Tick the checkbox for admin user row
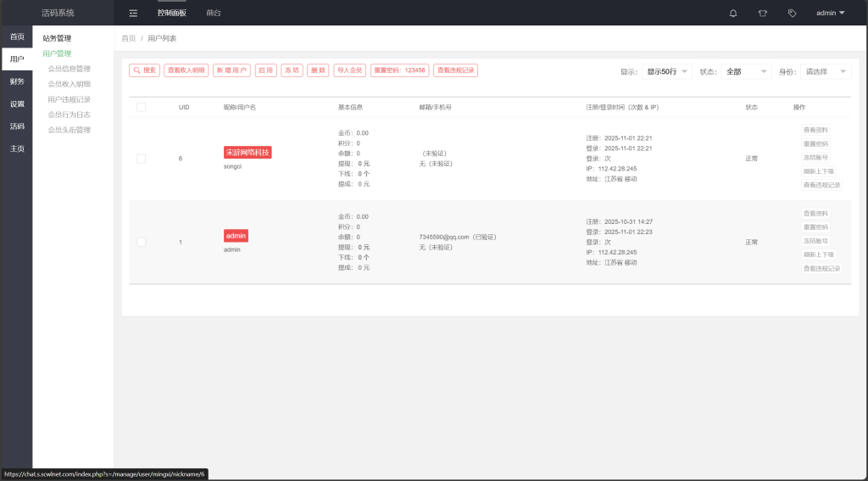This screenshot has height=481, width=868. point(141,242)
